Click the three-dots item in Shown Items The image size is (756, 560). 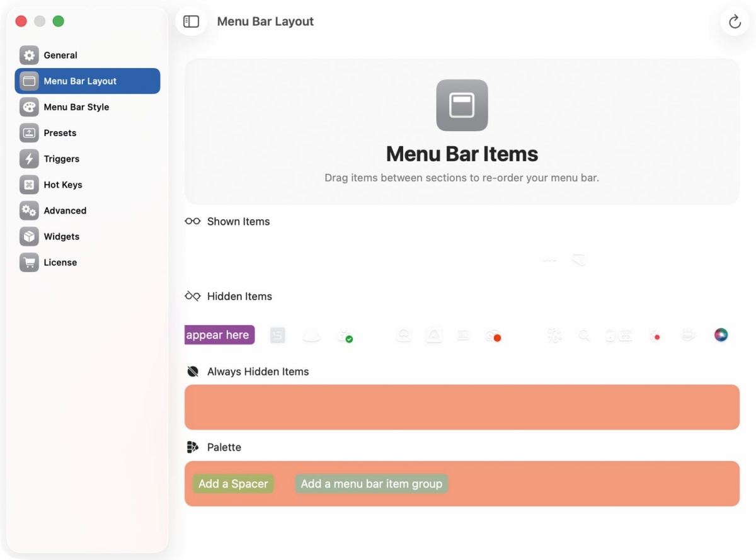(549, 260)
